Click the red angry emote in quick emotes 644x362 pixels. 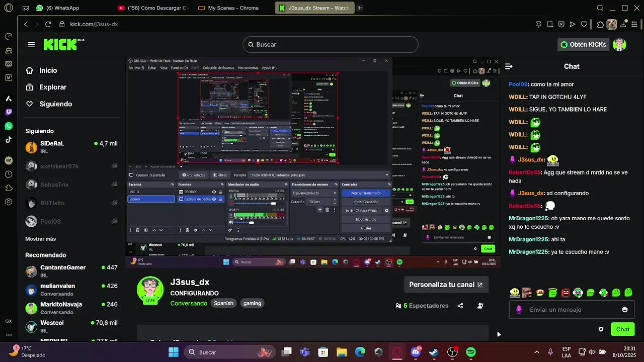click(566, 293)
